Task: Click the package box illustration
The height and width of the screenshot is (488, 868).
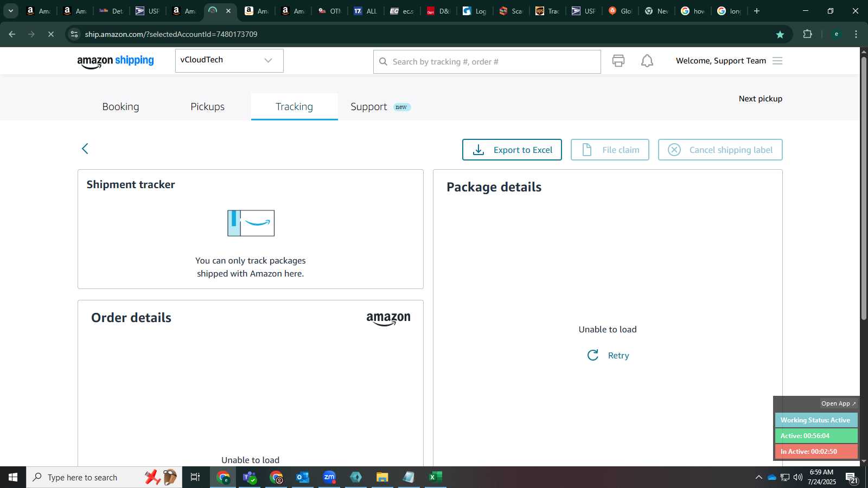Action: [251, 223]
